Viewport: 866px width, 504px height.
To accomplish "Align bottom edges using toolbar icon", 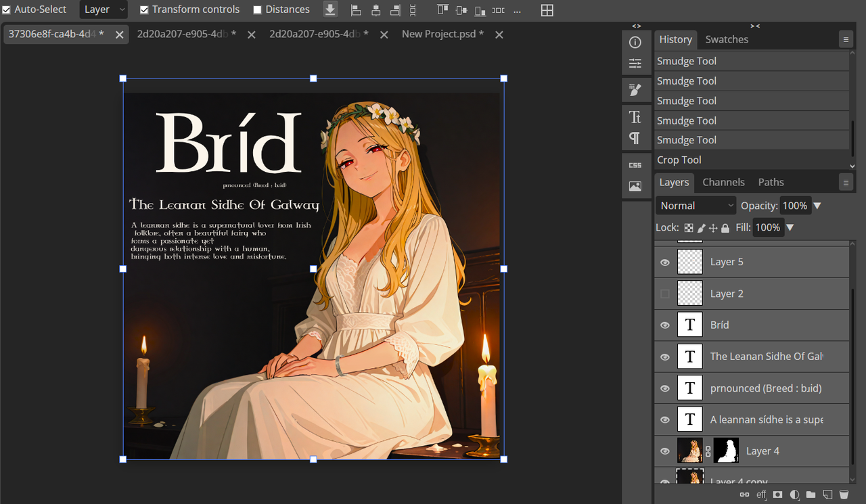I will tap(480, 10).
